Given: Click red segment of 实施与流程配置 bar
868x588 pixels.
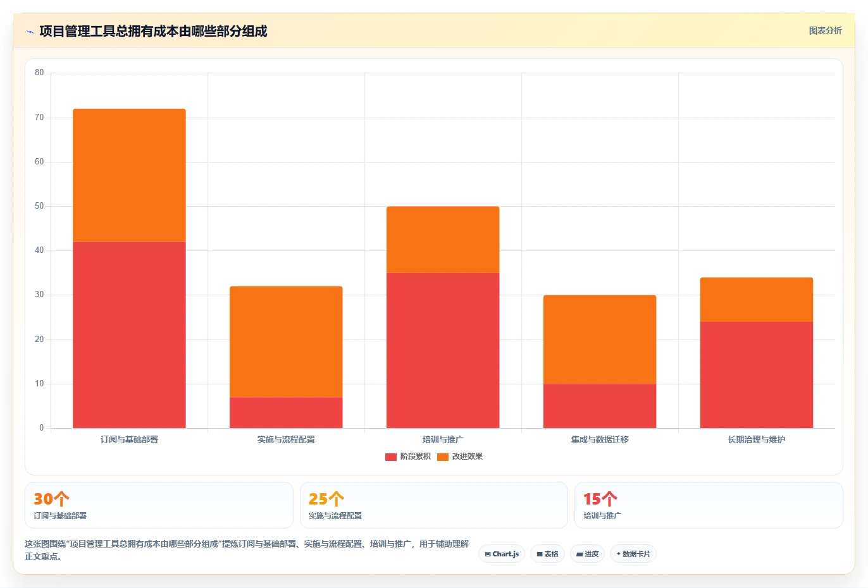Looking at the screenshot, I should tap(286, 413).
